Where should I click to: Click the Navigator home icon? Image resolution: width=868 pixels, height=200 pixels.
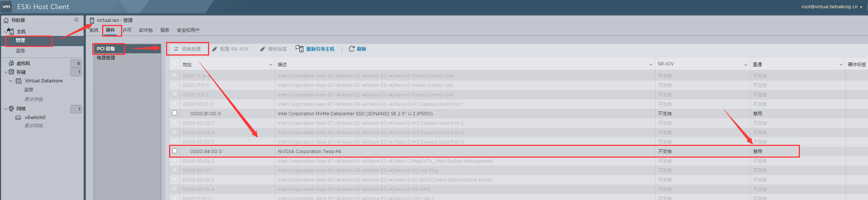pyautogui.click(x=6, y=20)
